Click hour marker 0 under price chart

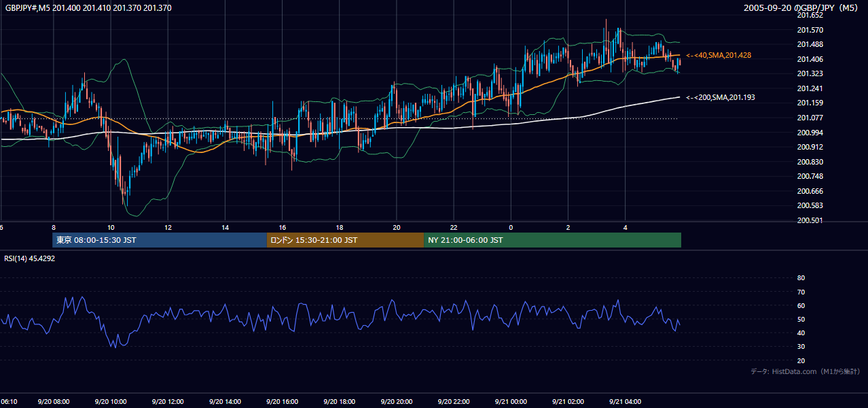pyautogui.click(x=511, y=227)
